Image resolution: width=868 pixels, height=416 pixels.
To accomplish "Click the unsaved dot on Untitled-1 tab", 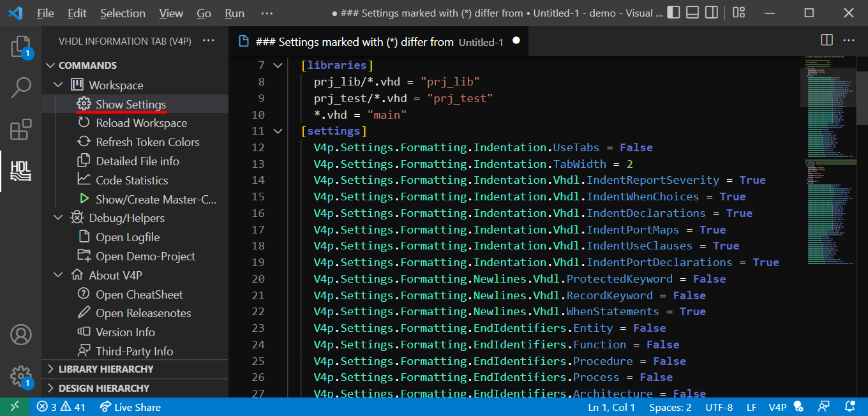I will point(516,40).
